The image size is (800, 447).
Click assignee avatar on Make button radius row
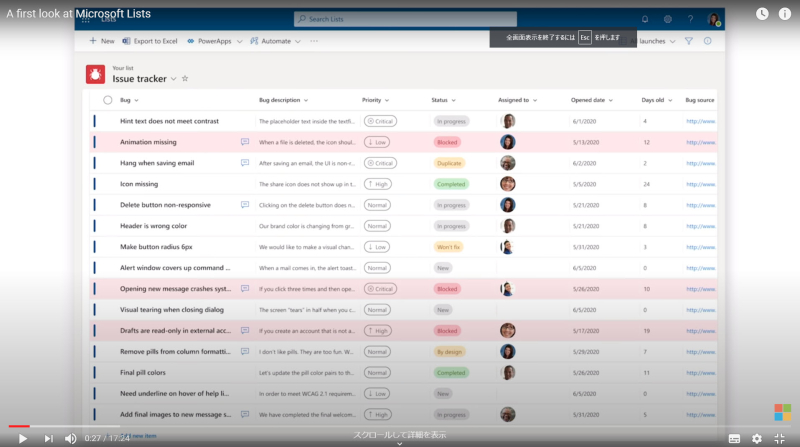[508, 246]
